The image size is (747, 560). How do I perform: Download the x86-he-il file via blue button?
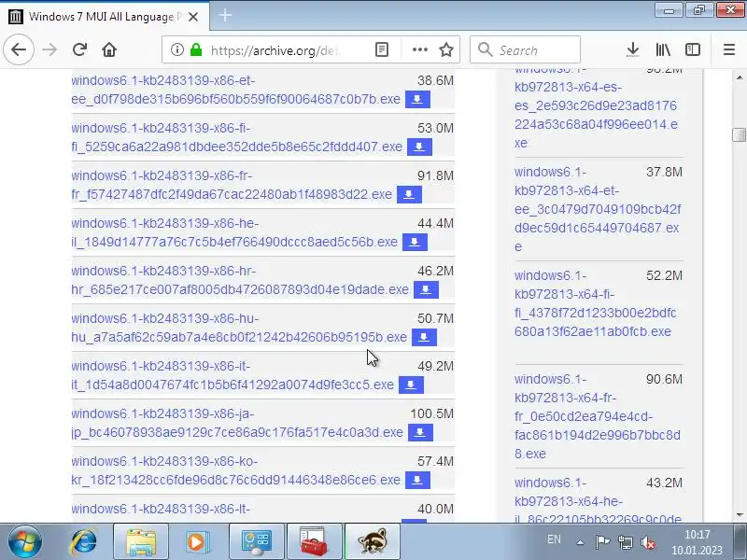(415, 242)
